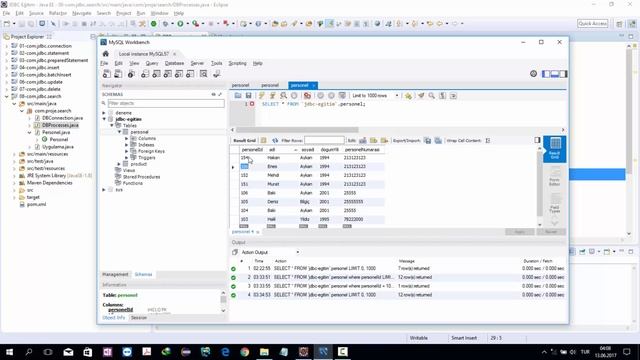This screenshot has height=360, width=640.
Task: Open the Session tab in information panel
Action: click(139, 318)
